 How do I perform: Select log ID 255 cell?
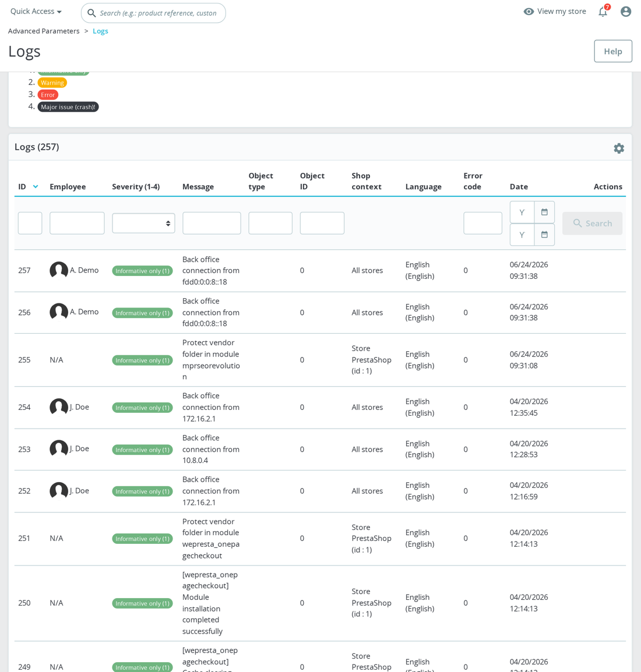[x=24, y=360]
